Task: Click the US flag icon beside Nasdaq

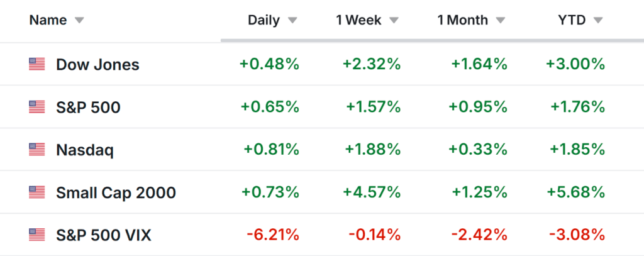Action: [x=37, y=150]
